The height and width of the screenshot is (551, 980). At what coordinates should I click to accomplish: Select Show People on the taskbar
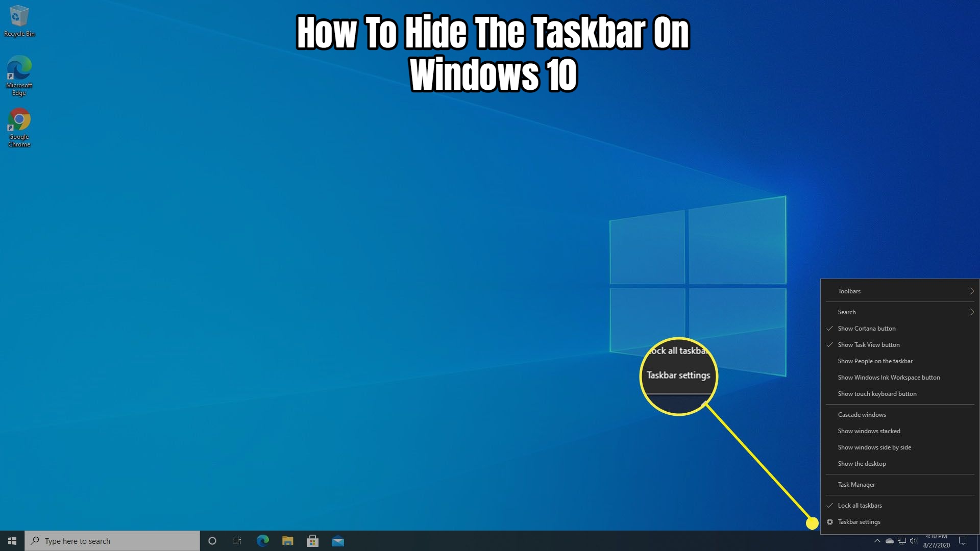click(875, 361)
